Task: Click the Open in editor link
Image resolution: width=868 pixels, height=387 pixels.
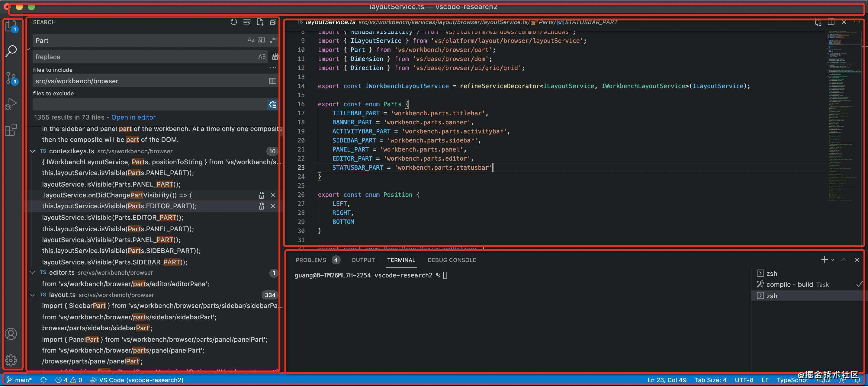Action: coord(133,117)
